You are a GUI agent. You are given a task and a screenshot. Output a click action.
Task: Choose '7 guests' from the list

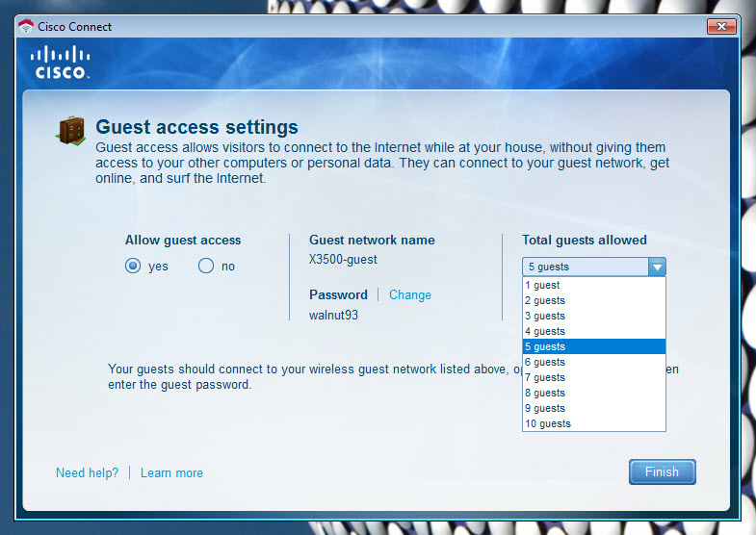[x=594, y=377]
